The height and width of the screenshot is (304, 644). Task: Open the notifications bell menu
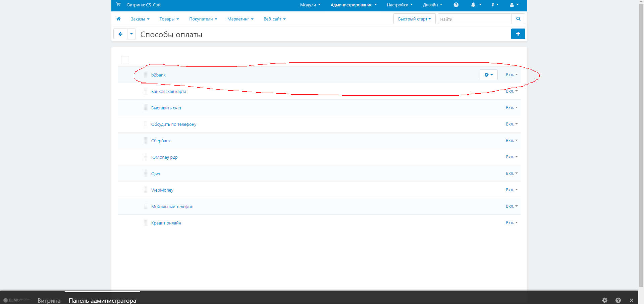click(475, 5)
